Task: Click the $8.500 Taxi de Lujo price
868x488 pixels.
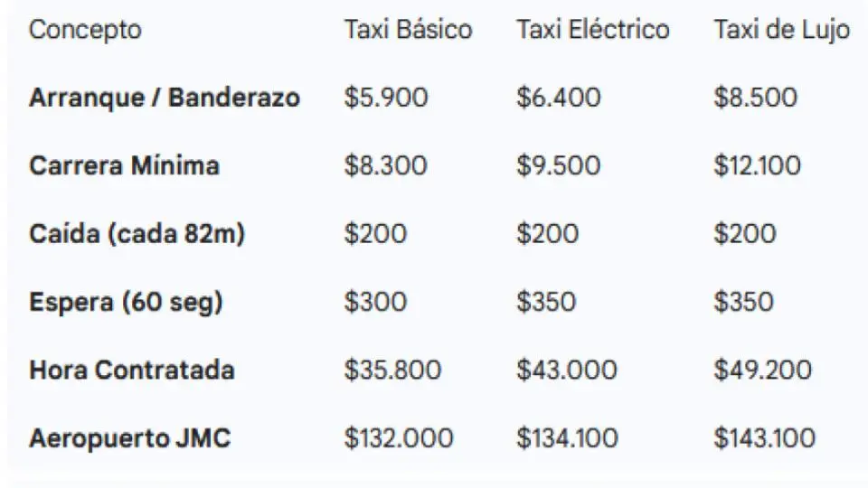Action: pyautogui.click(x=755, y=98)
